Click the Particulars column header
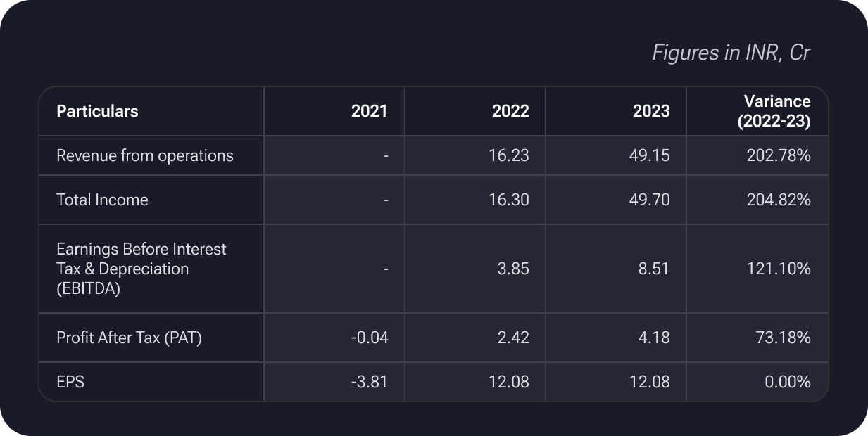 (x=97, y=111)
